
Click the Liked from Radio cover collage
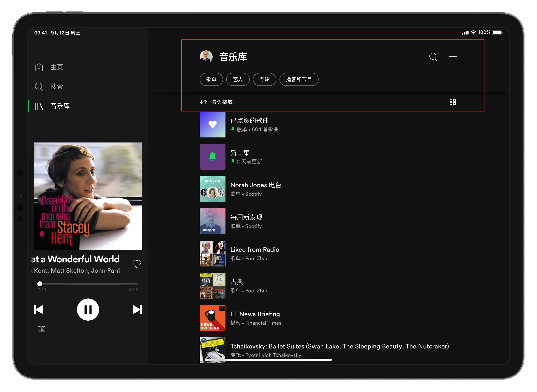point(213,254)
